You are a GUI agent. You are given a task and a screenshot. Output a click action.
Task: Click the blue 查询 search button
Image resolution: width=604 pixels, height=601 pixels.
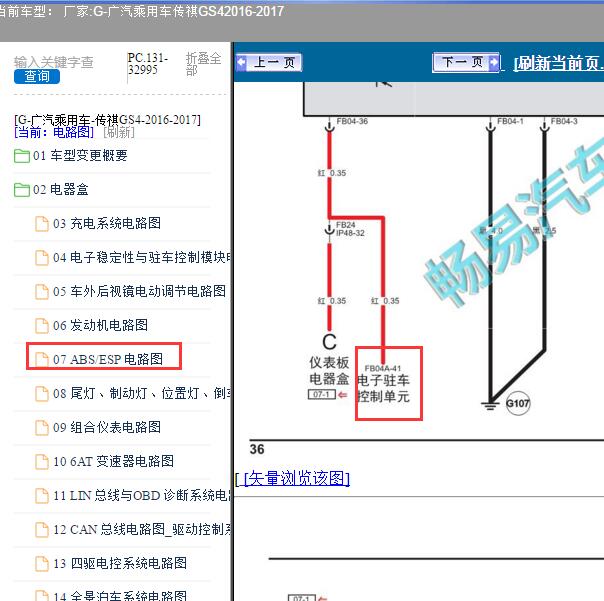37,76
